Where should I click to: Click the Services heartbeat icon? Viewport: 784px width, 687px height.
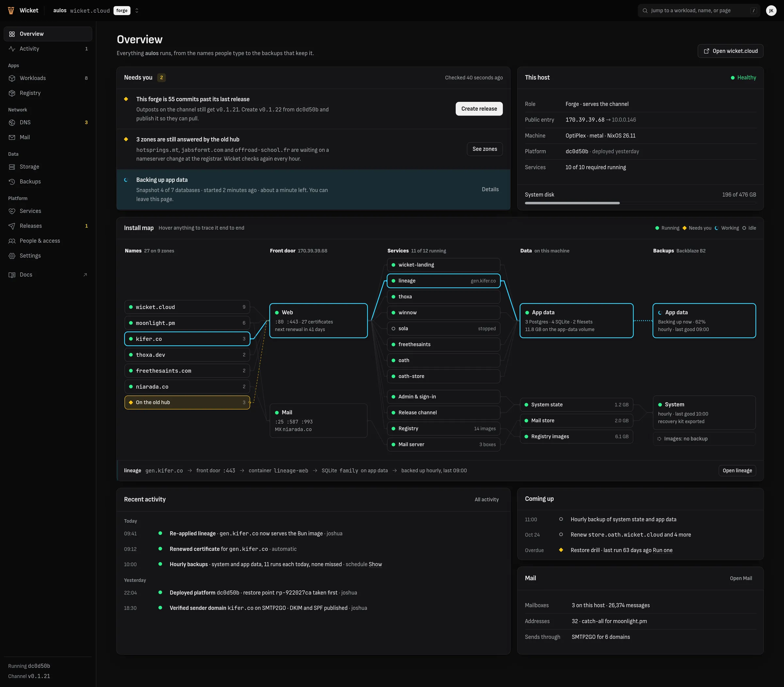tap(12, 211)
